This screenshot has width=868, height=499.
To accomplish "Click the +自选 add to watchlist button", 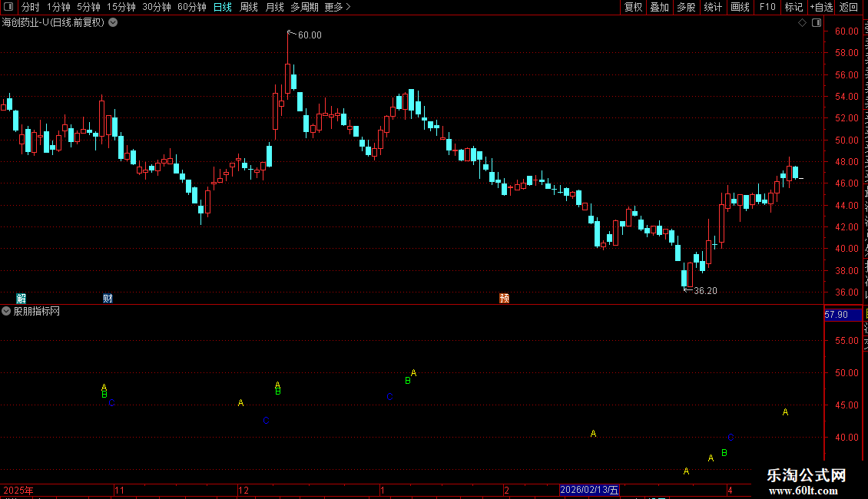I will coord(821,7).
